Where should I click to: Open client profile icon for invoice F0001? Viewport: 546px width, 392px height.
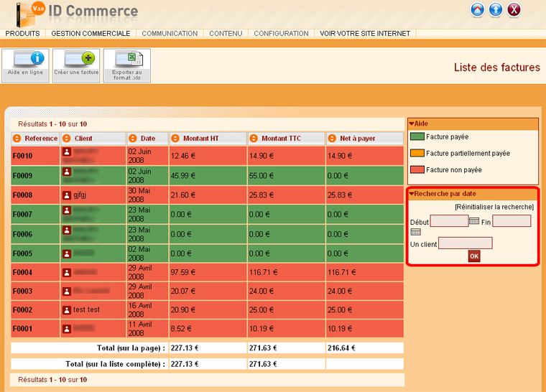67,329
